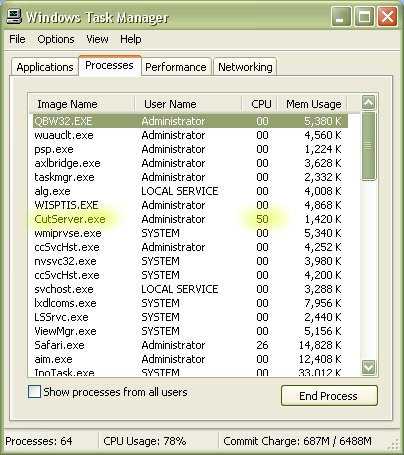Click the CPU Usage: 78% status entry
Screen dimensions: 404x455
click(145, 441)
